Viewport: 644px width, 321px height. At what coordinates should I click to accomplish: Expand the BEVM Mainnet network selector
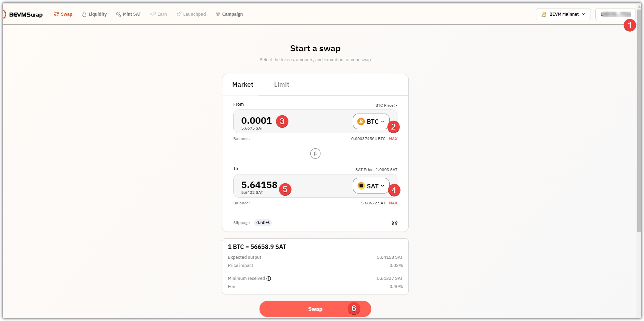click(x=563, y=14)
